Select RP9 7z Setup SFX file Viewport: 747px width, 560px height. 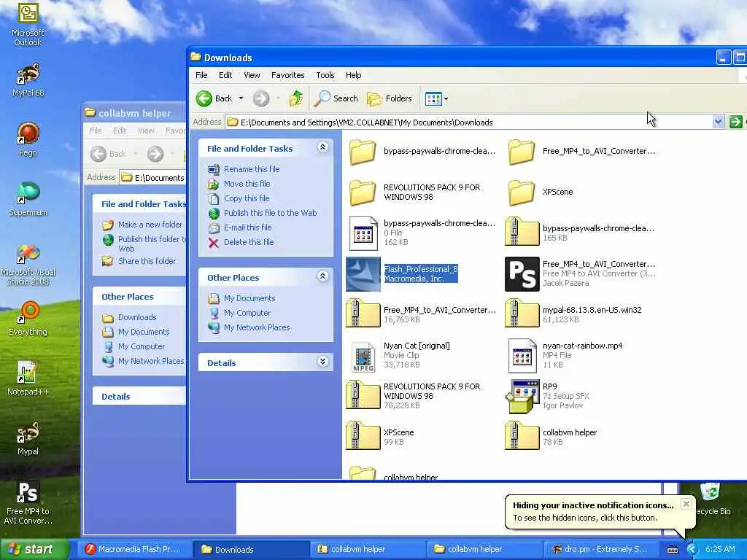tap(548, 396)
